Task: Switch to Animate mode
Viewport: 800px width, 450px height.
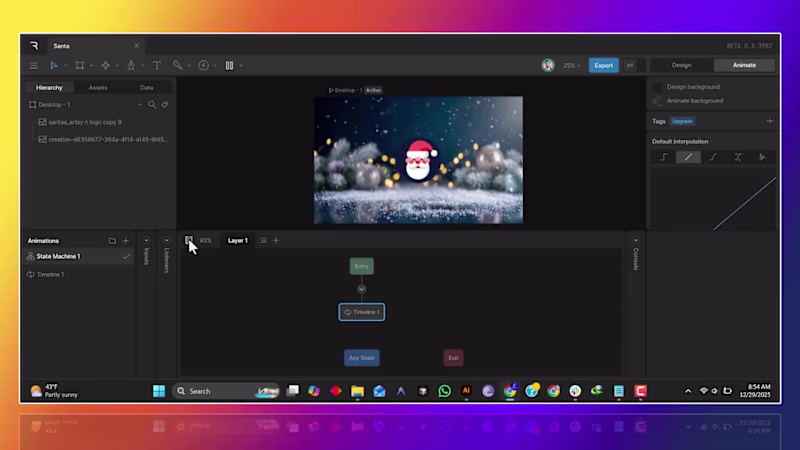Action: point(744,65)
